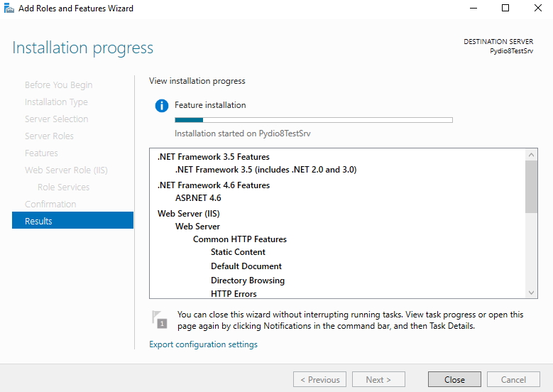The height and width of the screenshot is (392, 553).
Task: Close the wizard with title bar X
Action: pos(538,8)
